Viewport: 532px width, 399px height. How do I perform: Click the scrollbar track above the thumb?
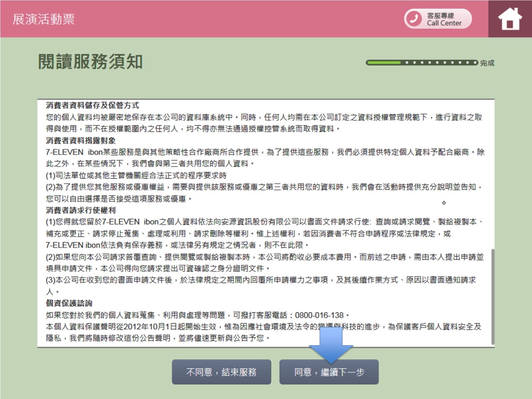[x=493, y=175]
